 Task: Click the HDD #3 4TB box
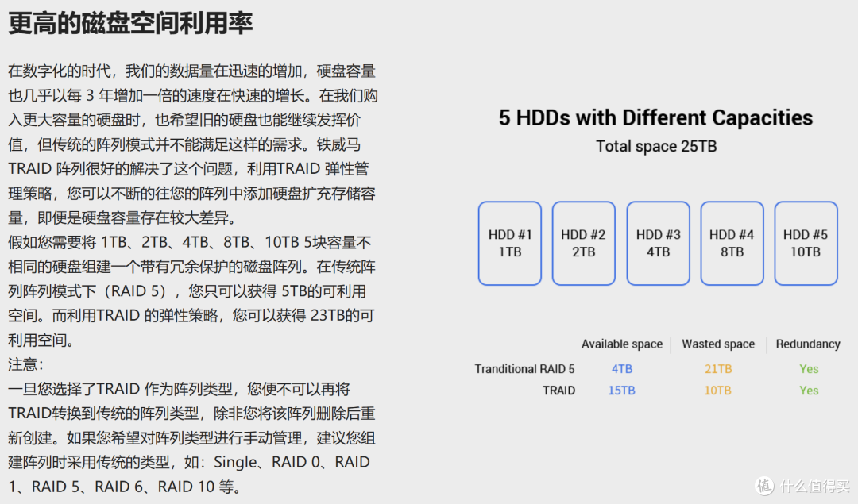click(658, 243)
